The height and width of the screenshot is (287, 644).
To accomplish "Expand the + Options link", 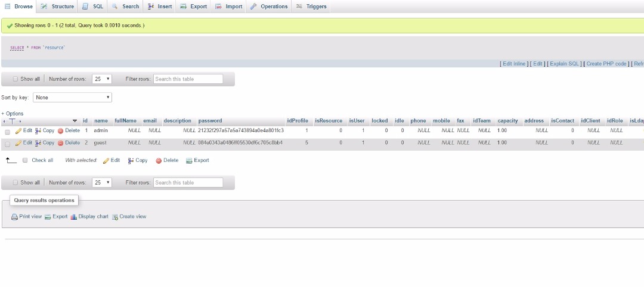I will click(x=13, y=113).
